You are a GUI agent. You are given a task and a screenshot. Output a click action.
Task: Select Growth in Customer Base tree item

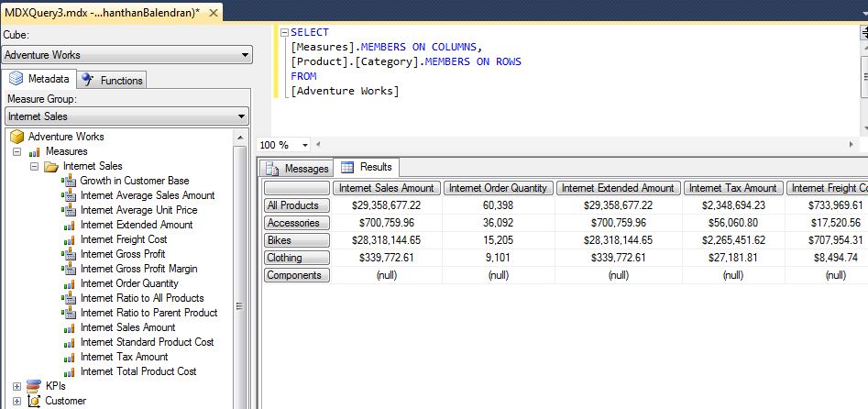135,181
